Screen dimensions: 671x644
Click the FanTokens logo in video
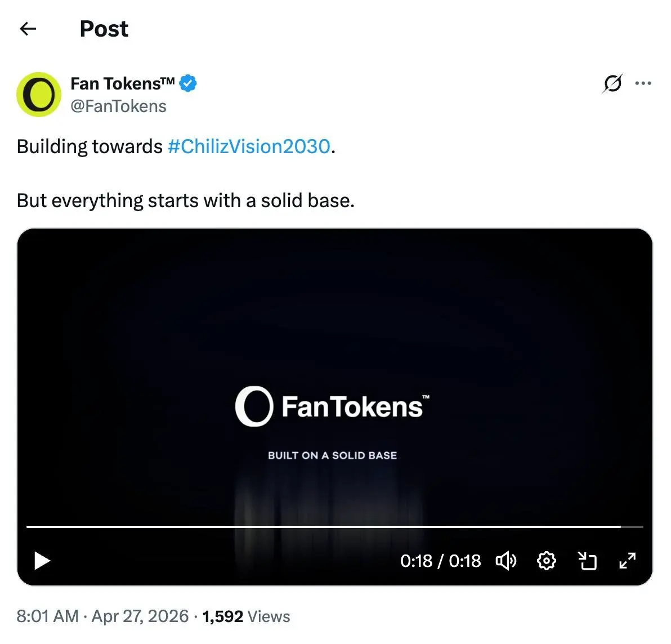click(x=332, y=406)
